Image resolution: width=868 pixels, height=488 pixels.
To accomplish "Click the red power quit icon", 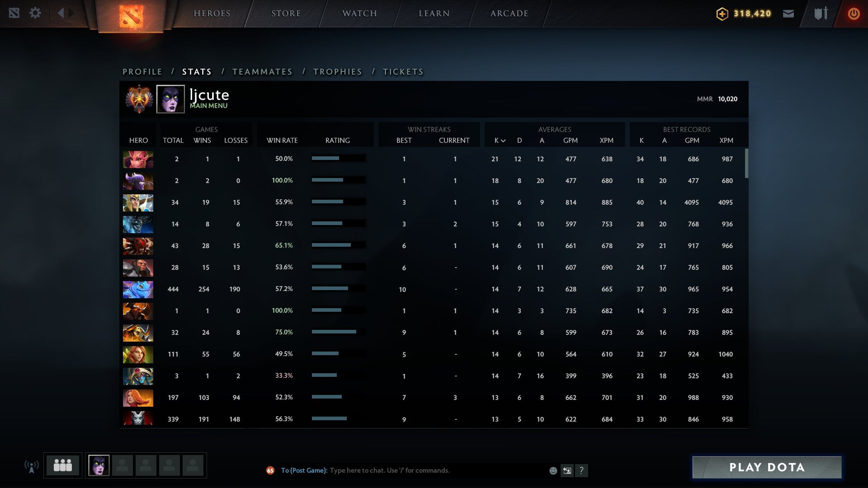I will coord(854,14).
